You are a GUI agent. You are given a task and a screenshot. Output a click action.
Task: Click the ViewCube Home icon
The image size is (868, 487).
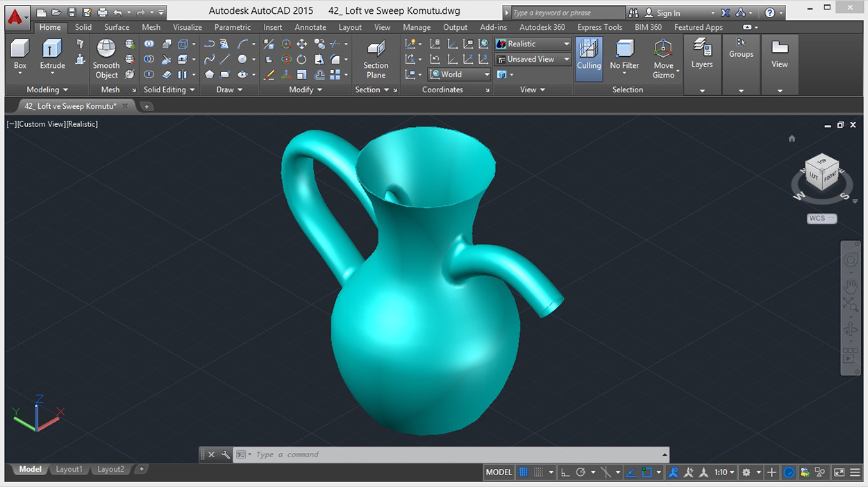792,139
